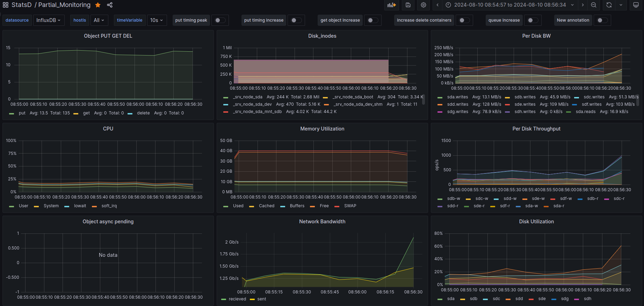This screenshot has width=644, height=306.
Task: Toggle get object increase annotation
Action: pos(372,20)
